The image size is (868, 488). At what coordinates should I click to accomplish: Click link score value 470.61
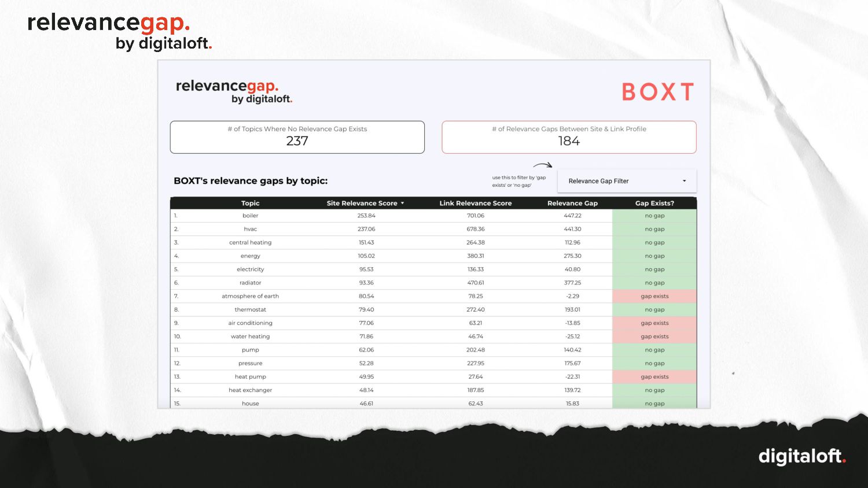click(x=476, y=283)
